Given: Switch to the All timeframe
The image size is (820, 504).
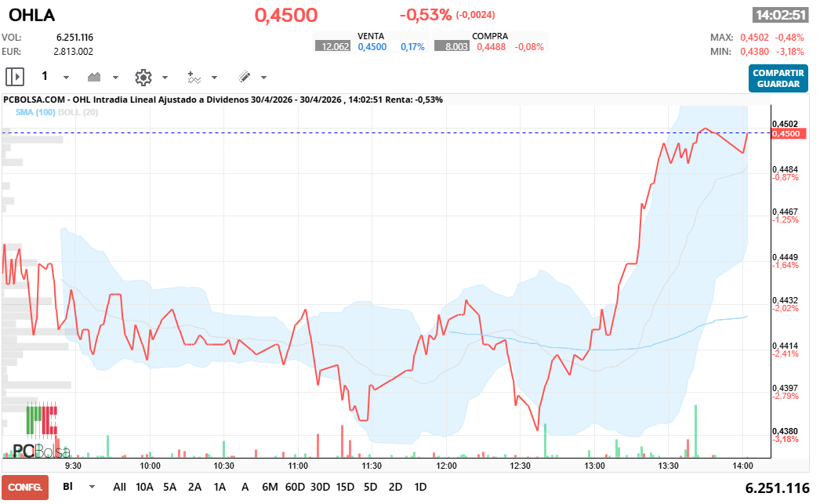Looking at the screenshot, I should tap(119, 487).
